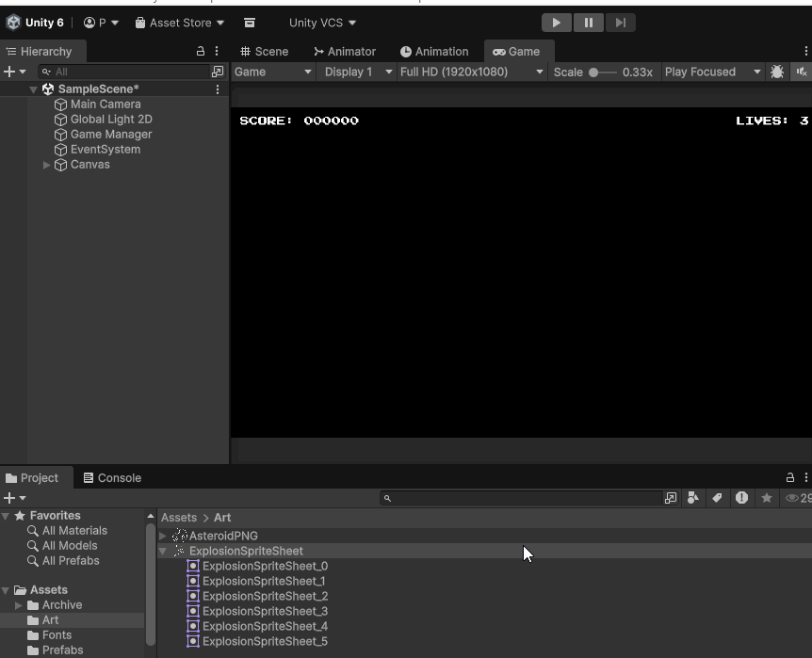Screen dimensions: 812x658
Task: Select the Game tab
Action: [x=517, y=52]
